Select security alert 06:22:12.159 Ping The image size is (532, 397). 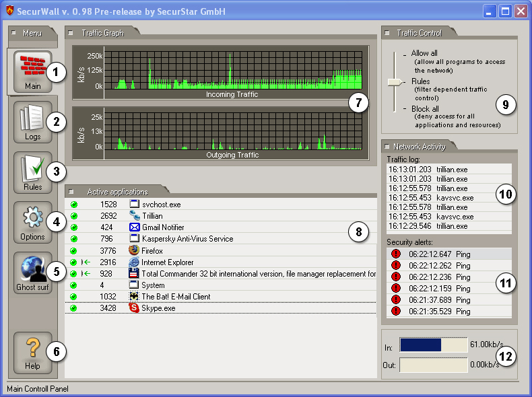[449, 289]
